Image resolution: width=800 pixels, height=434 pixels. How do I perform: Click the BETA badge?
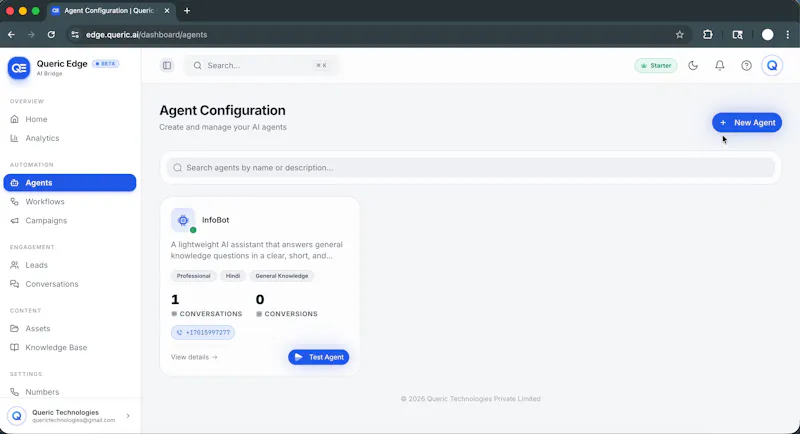pyautogui.click(x=106, y=64)
